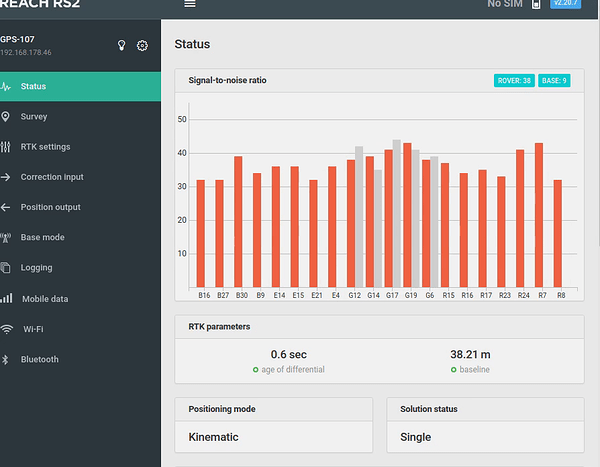
Task: Select the Status menu item
Action: point(80,87)
